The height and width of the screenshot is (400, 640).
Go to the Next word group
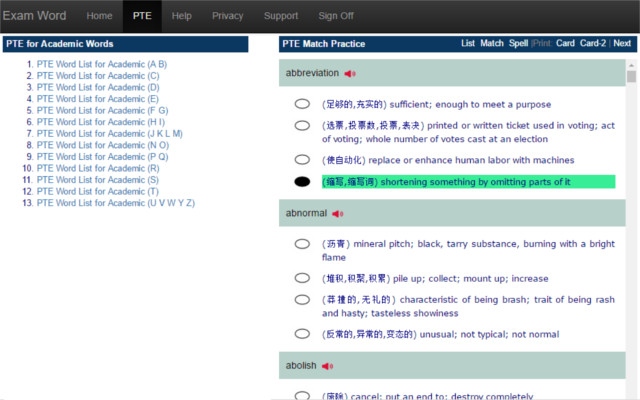pyautogui.click(x=622, y=43)
